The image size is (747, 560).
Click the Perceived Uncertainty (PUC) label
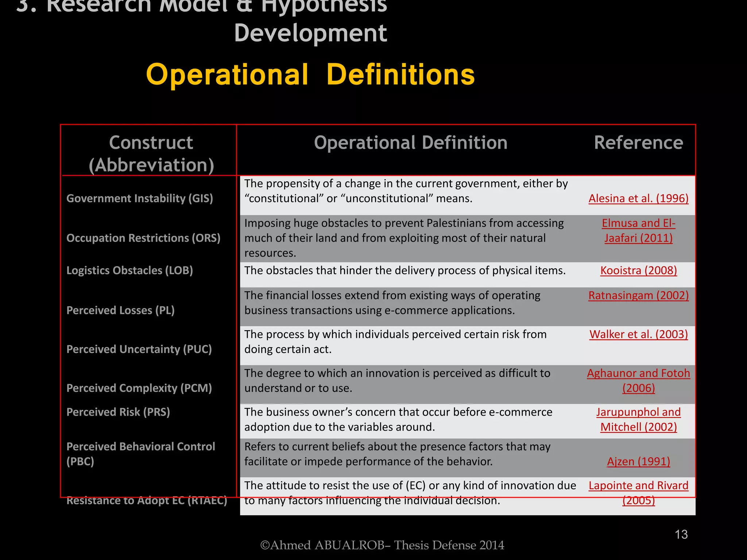click(x=139, y=349)
